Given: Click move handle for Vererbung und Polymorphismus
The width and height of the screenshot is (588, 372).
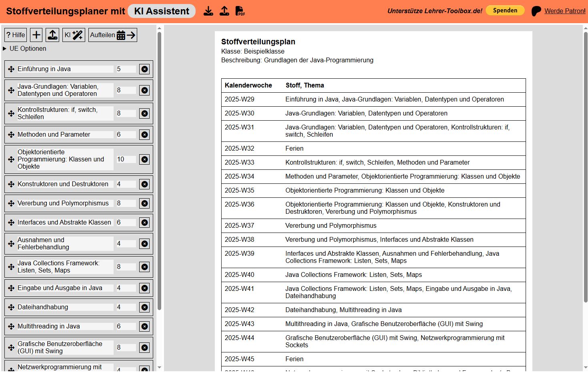Looking at the screenshot, I should (11, 203).
